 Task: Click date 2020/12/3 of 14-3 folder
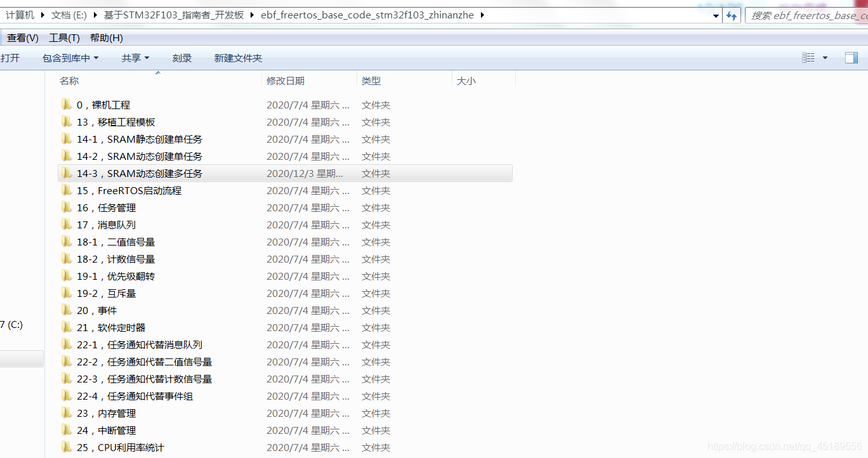[x=305, y=173]
